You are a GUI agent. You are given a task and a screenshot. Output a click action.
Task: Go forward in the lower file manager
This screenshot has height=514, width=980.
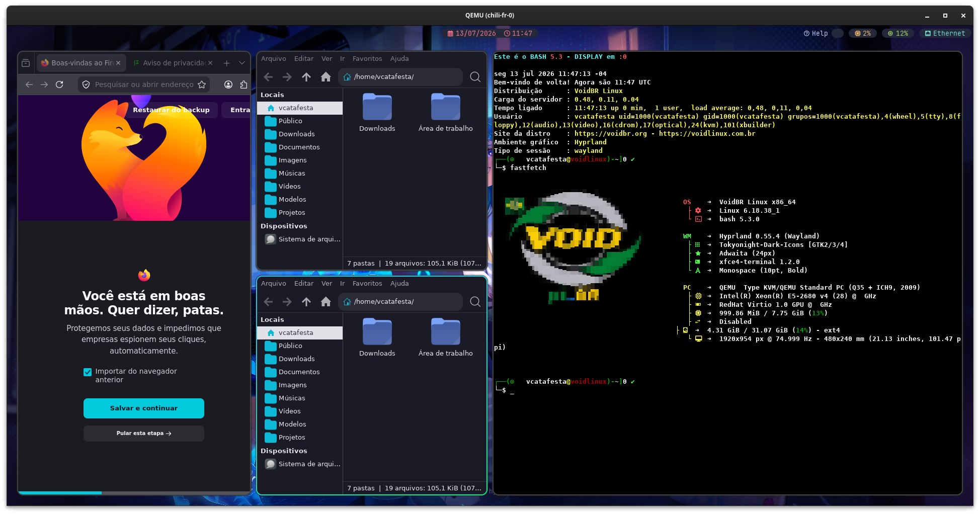coord(287,302)
